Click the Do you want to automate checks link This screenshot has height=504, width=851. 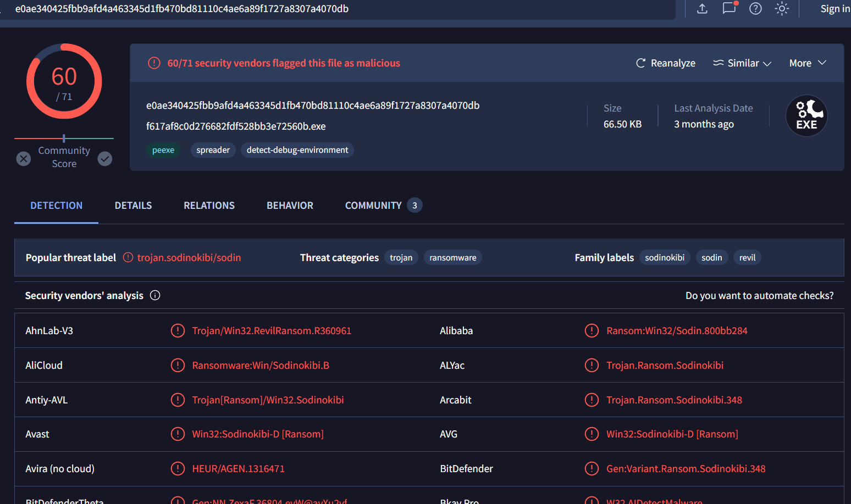[x=759, y=296]
